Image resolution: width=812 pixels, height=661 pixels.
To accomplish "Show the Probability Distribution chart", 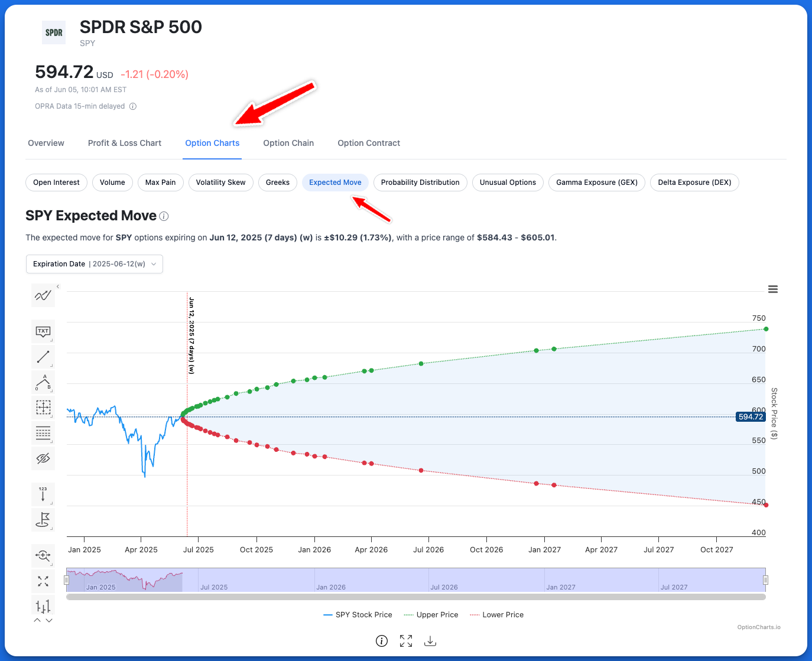I will coord(420,183).
